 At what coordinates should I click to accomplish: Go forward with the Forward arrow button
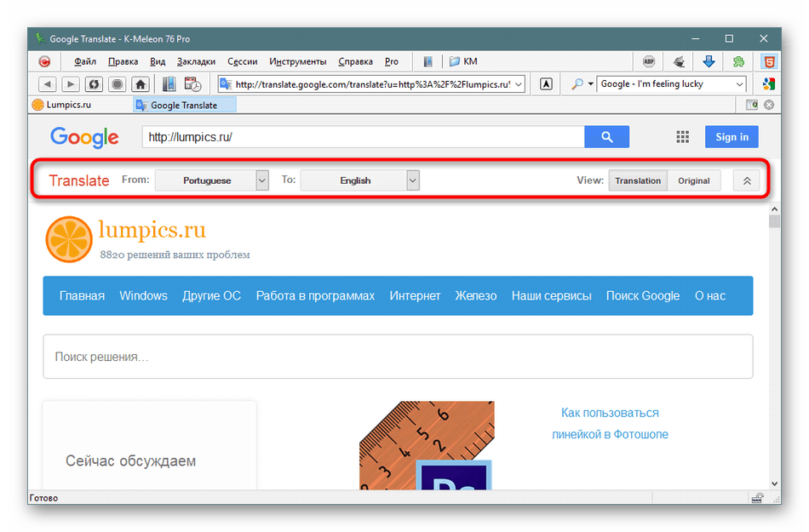(71, 84)
